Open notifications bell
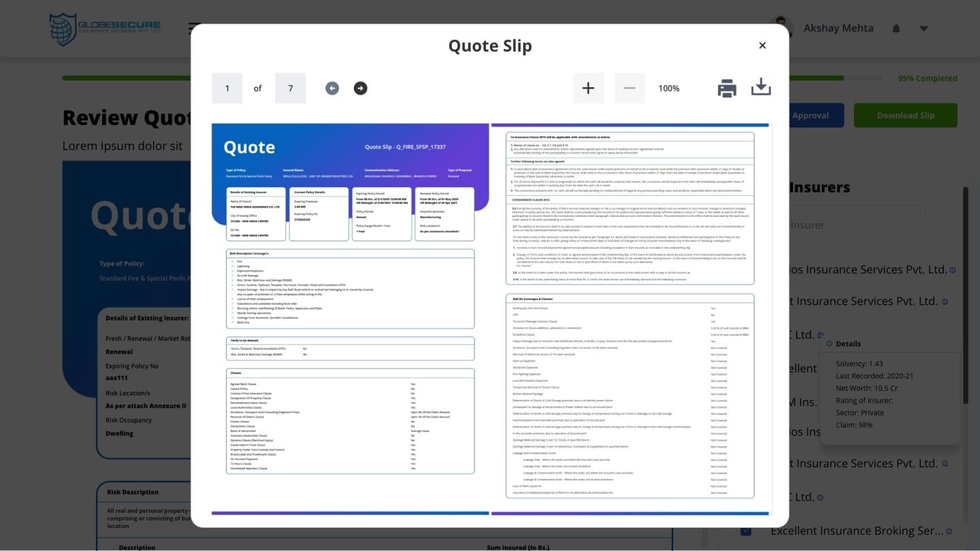This screenshot has width=980, height=551. pyautogui.click(x=896, y=29)
